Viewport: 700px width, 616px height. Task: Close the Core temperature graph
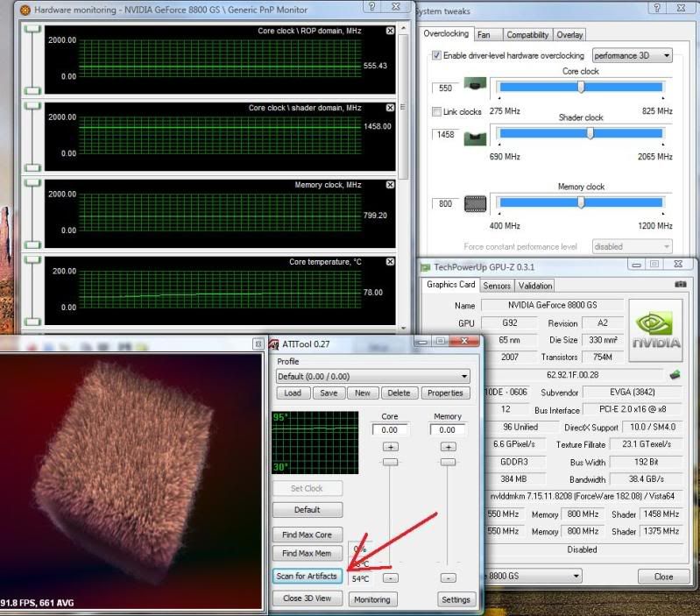[390, 262]
